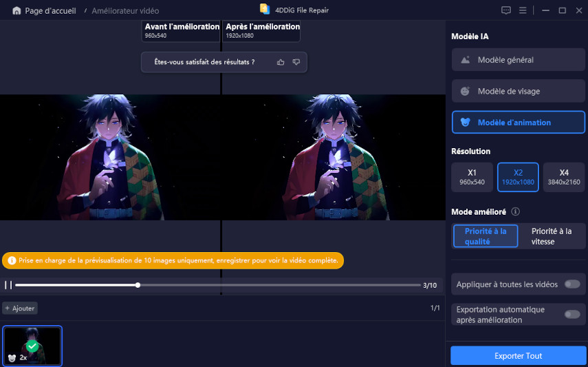This screenshot has width=588, height=367.
Task: Click the info icon next to Mode amélioré
Action: point(515,212)
